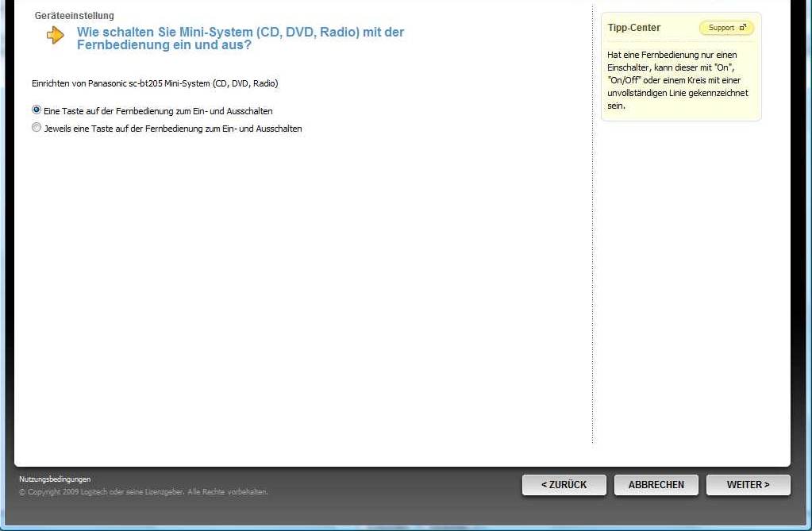Click the label 'Eine Taste auf der Fernbedienung'
812x531 pixels.
pos(158,111)
